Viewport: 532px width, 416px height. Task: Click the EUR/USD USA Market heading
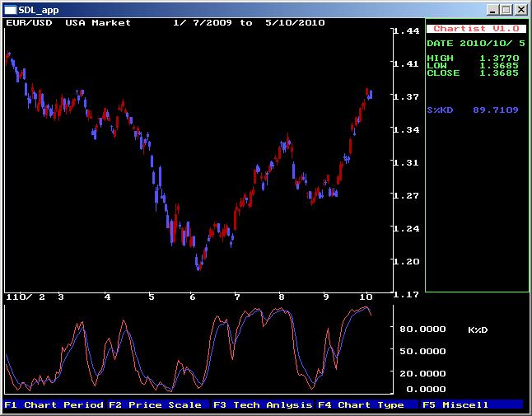(68, 23)
